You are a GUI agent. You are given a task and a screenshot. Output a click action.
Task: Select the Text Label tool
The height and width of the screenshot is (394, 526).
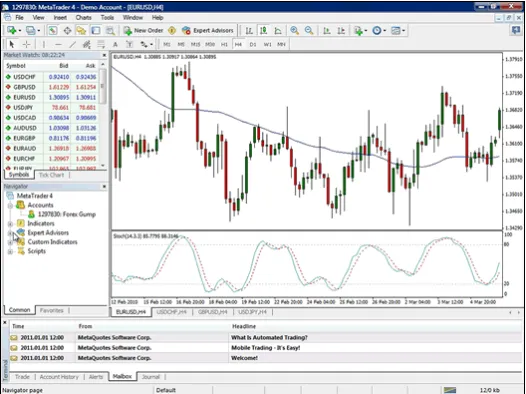pyautogui.click(x=129, y=44)
